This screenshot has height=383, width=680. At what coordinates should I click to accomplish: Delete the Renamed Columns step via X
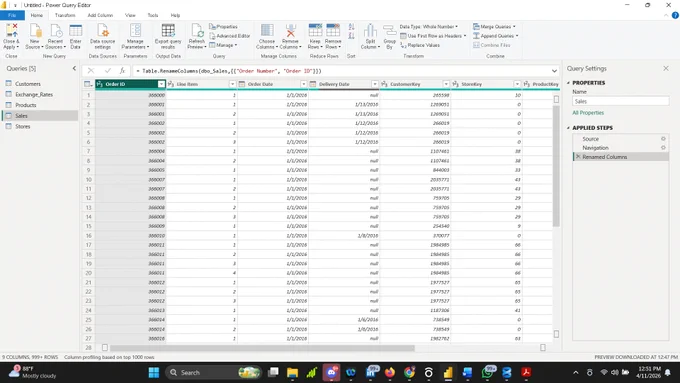click(x=578, y=157)
